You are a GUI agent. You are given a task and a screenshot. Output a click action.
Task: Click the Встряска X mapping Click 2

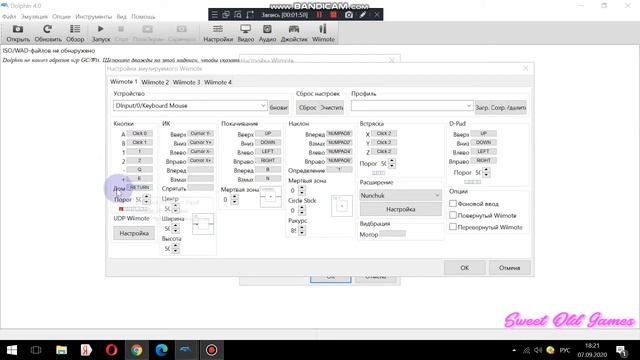[384, 133]
